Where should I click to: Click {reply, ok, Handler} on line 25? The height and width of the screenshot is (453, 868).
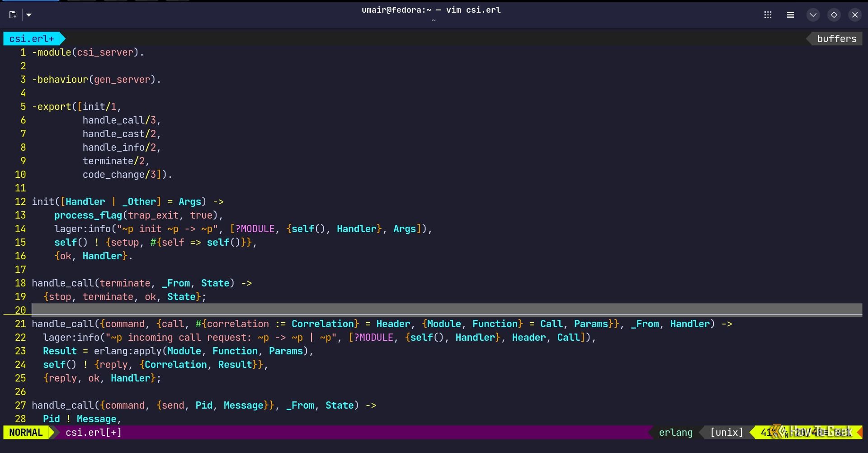point(99,378)
